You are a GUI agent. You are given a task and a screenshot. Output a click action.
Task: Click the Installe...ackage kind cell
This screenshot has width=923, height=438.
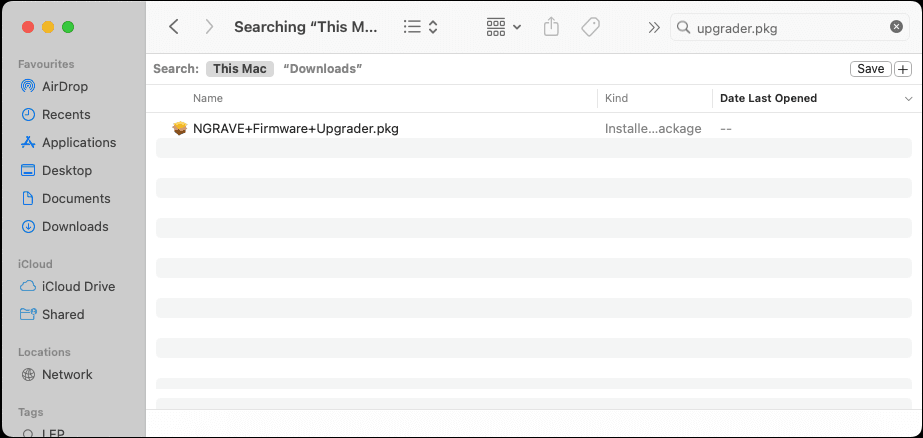tap(653, 128)
